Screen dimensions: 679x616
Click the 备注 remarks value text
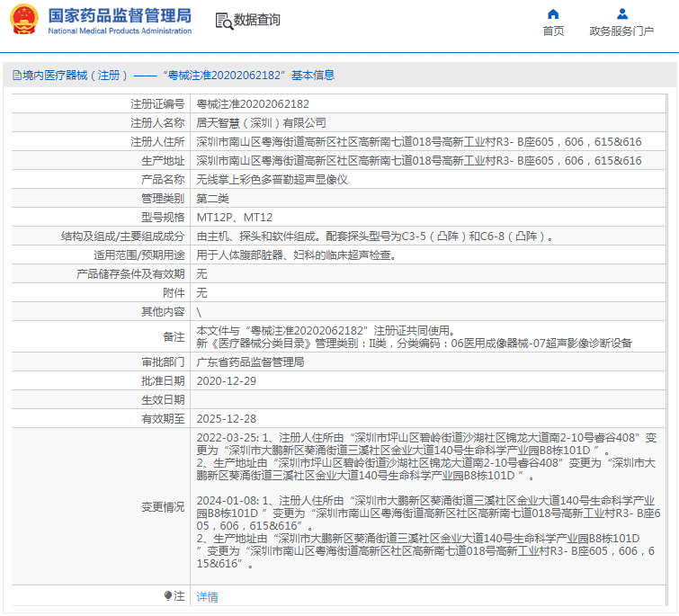coord(414,337)
